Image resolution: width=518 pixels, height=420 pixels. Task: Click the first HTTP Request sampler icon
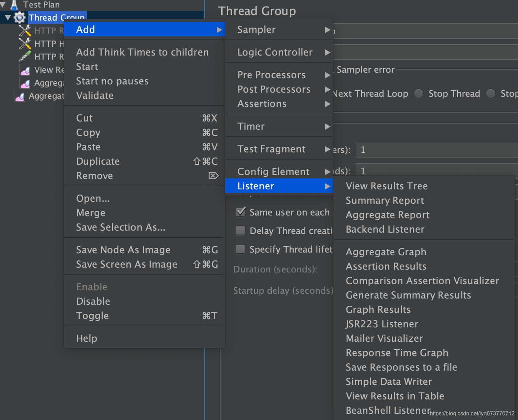point(25,31)
